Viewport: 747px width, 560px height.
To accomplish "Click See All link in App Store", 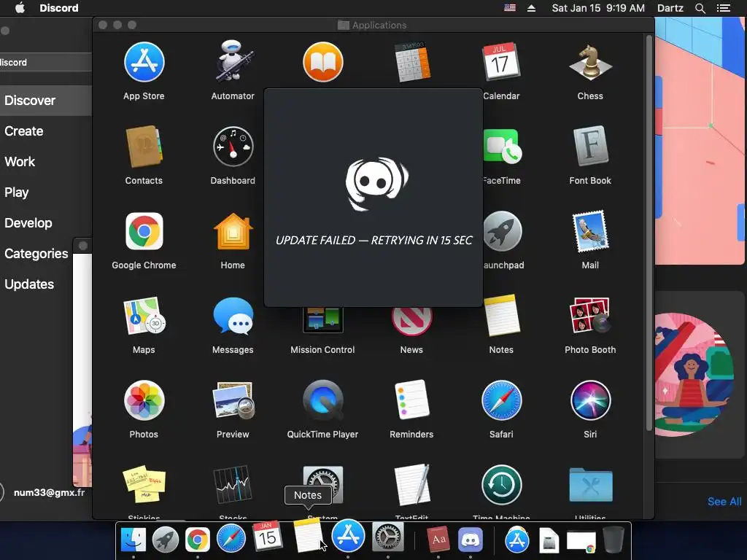I will pos(724,502).
